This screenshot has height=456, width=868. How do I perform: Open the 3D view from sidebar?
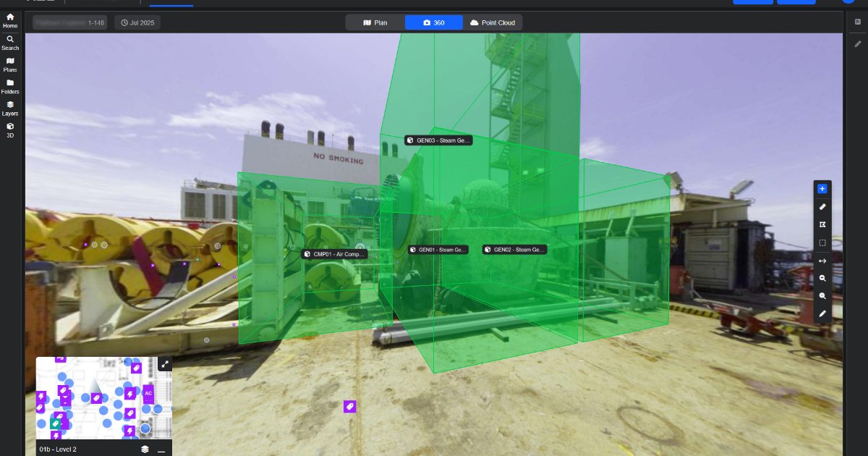point(10,130)
